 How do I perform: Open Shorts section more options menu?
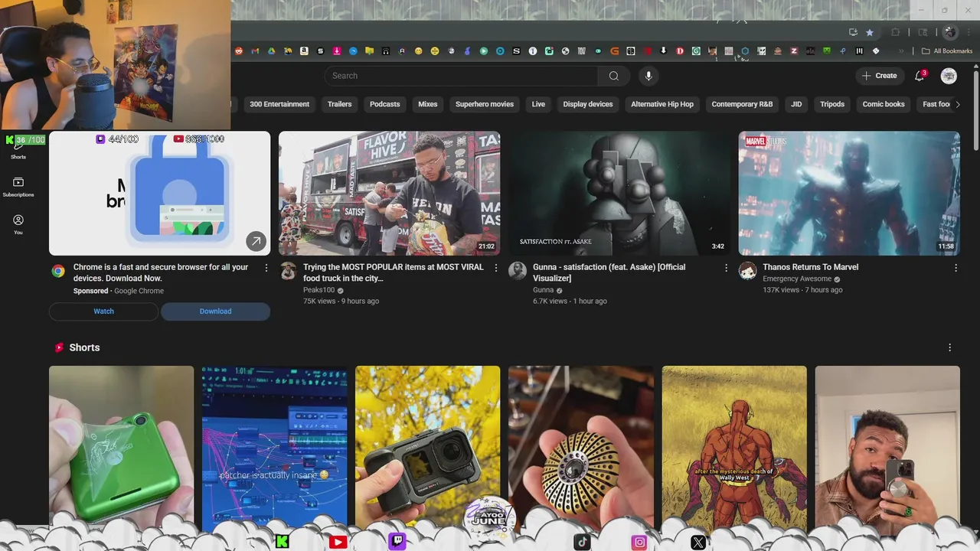click(949, 347)
